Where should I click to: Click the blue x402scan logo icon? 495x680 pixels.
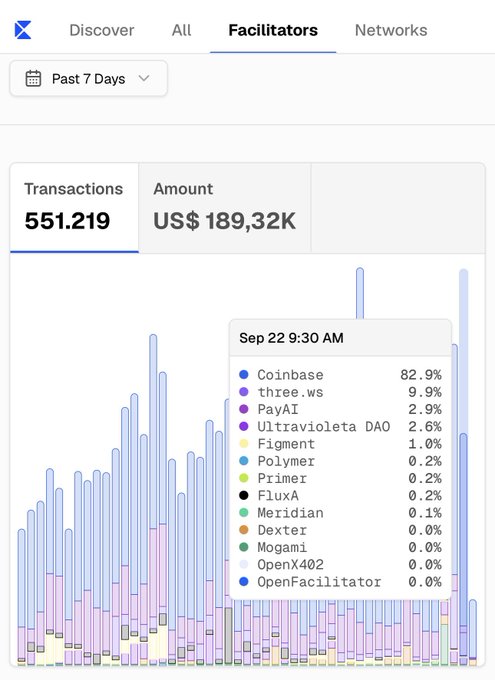(x=23, y=30)
